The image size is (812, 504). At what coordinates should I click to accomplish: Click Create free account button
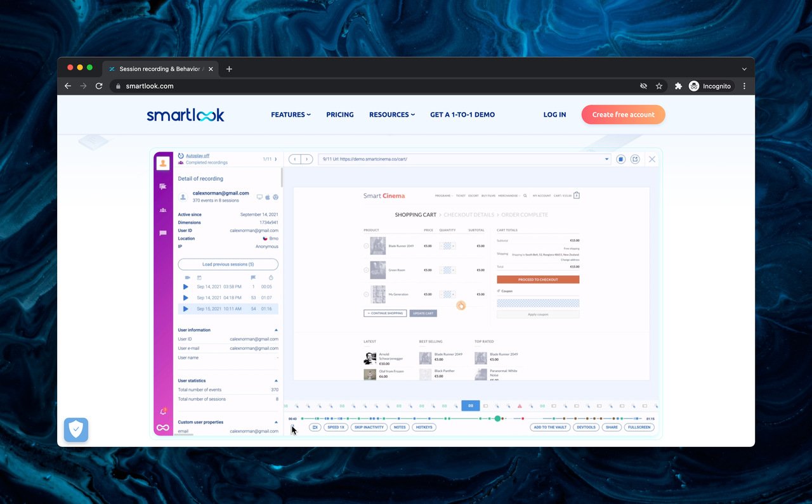pyautogui.click(x=623, y=115)
